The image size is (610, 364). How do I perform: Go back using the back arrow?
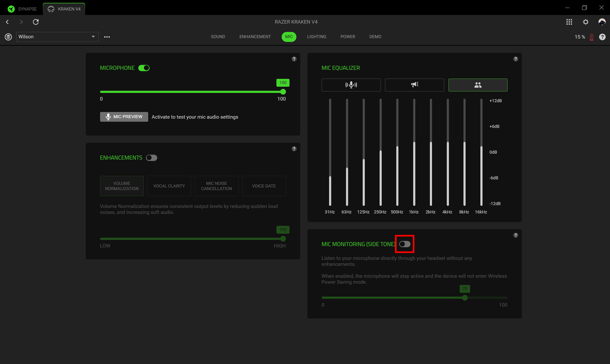click(x=7, y=22)
